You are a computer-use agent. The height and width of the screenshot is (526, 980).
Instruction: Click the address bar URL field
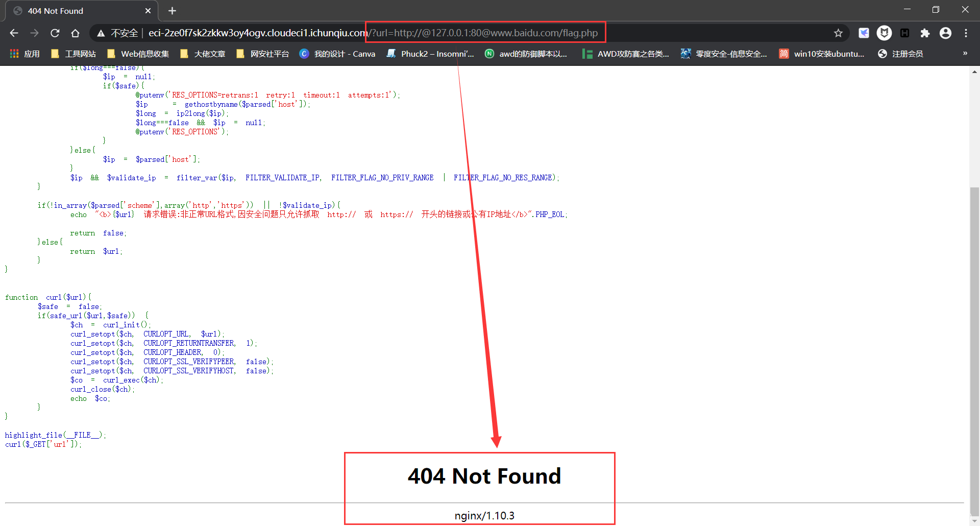[x=459, y=33]
